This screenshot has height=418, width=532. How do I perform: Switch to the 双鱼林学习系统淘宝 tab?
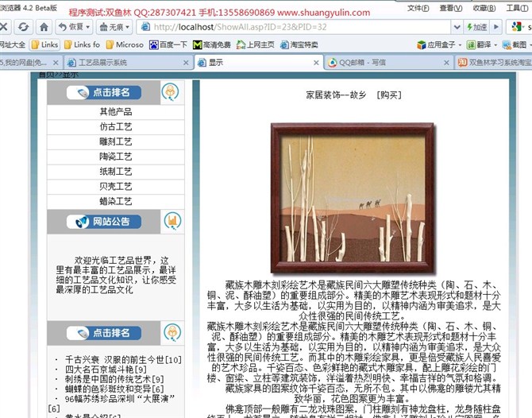point(495,63)
